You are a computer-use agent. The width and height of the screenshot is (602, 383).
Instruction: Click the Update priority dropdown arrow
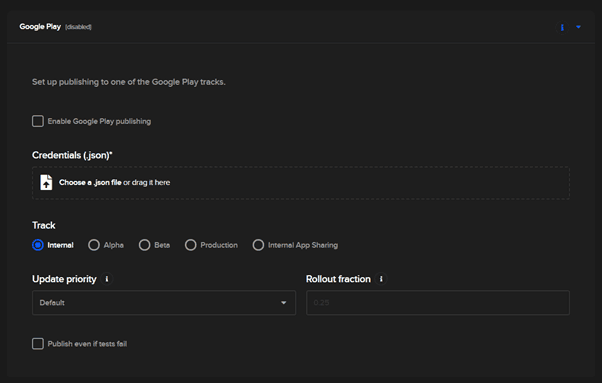283,303
